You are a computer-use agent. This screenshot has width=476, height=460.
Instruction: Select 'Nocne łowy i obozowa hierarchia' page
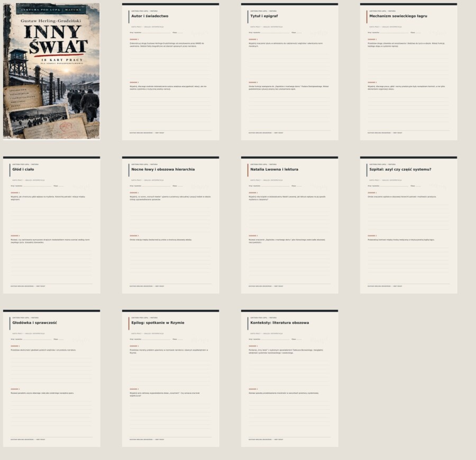[170, 225]
